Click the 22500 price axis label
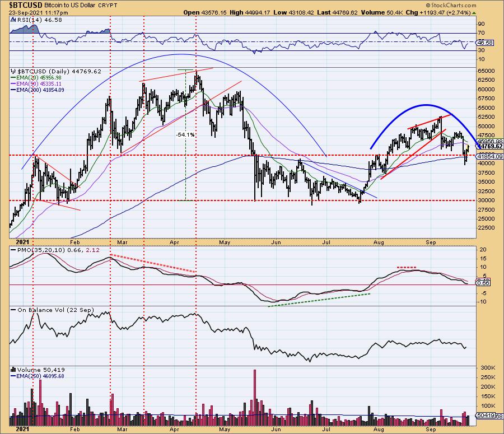Screen dimensions: 504x434 tap(486, 228)
